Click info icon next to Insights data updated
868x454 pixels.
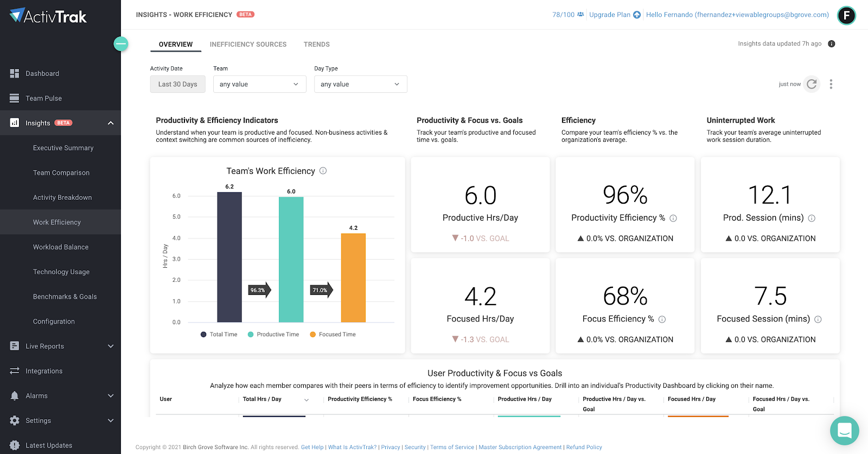[832, 43]
